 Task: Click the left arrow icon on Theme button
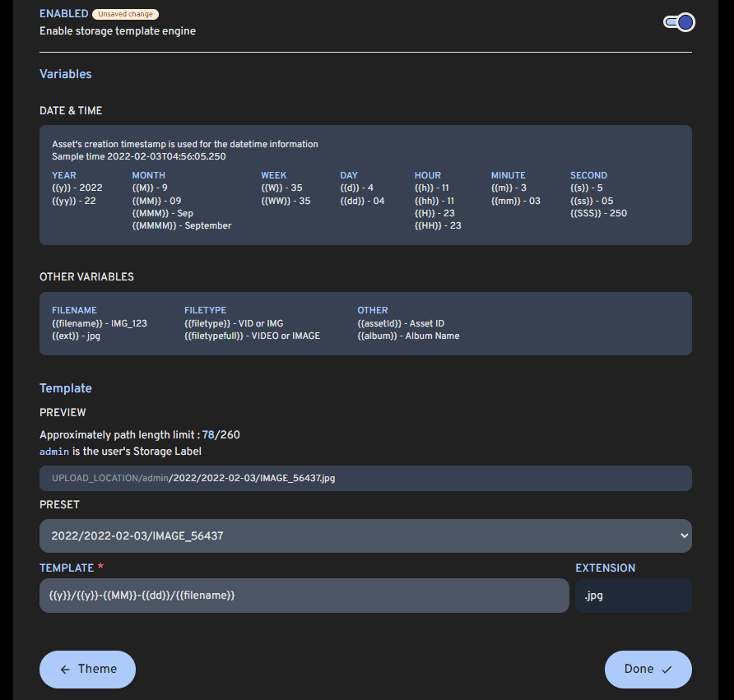pyautogui.click(x=65, y=670)
